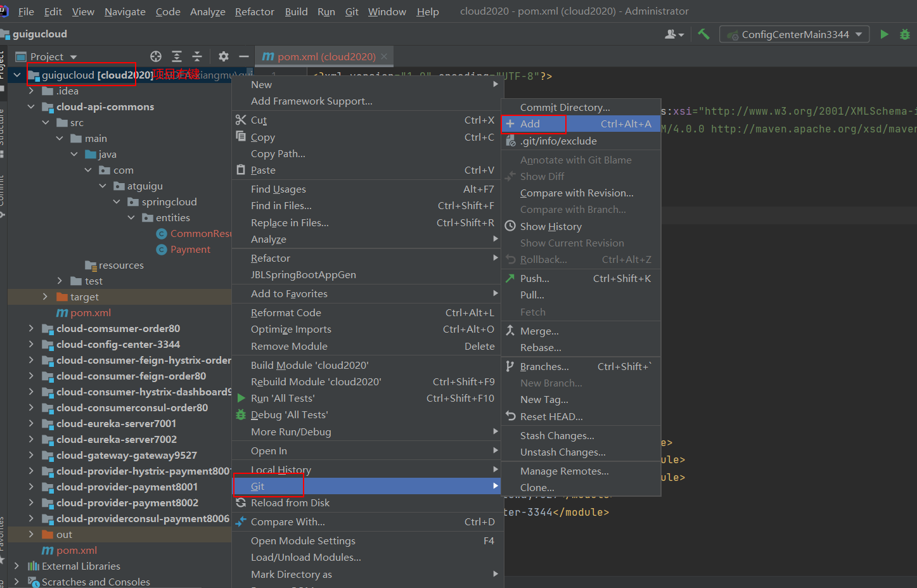Click the Cut scissors icon in context menu
This screenshot has height=588, width=917.
coord(241,120)
